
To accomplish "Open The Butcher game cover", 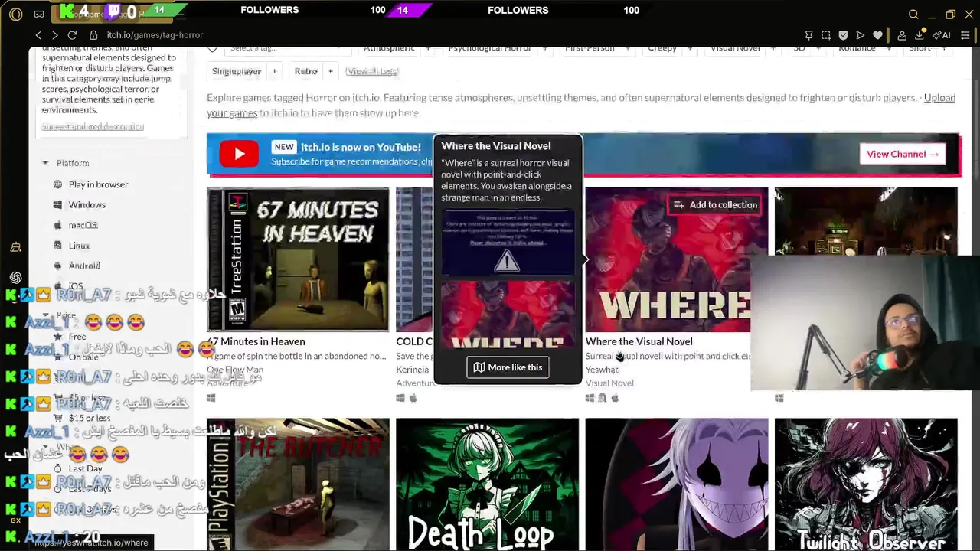I will coord(298,484).
